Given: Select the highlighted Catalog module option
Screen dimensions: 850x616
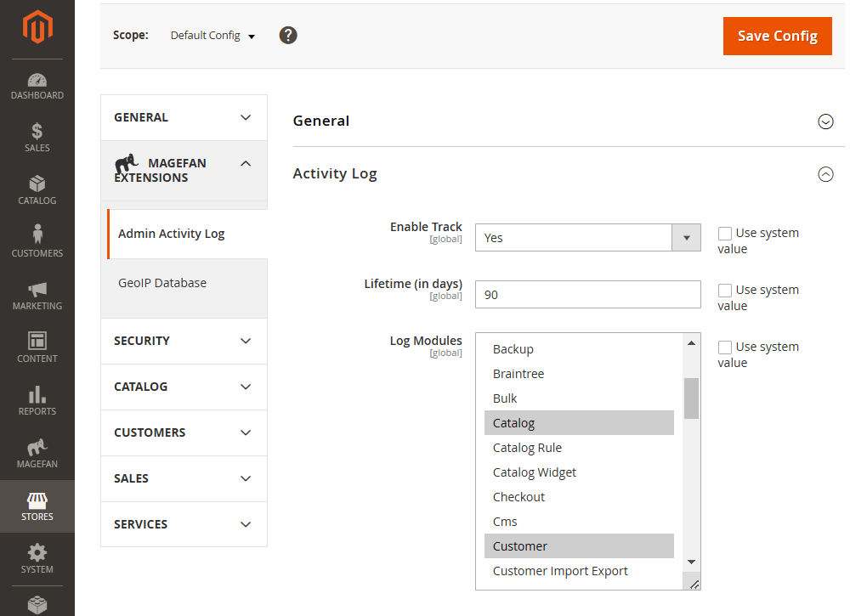Looking at the screenshot, I should tap(579, 423).
